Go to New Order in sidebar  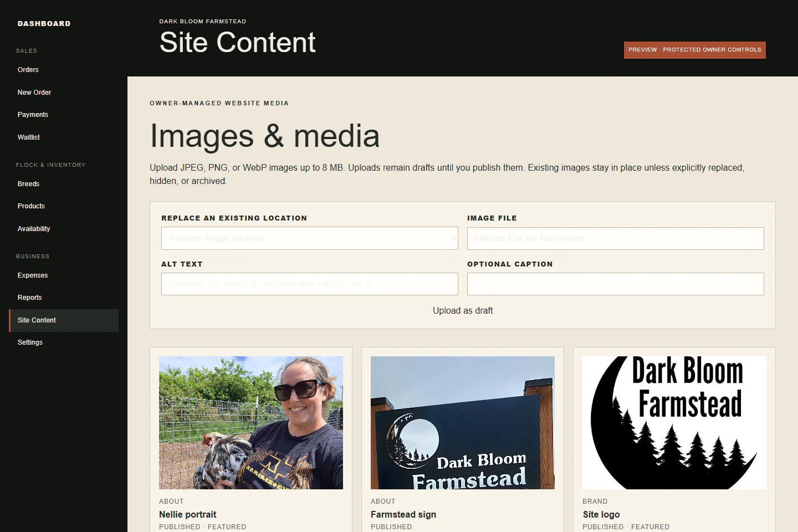pos(64,93)
